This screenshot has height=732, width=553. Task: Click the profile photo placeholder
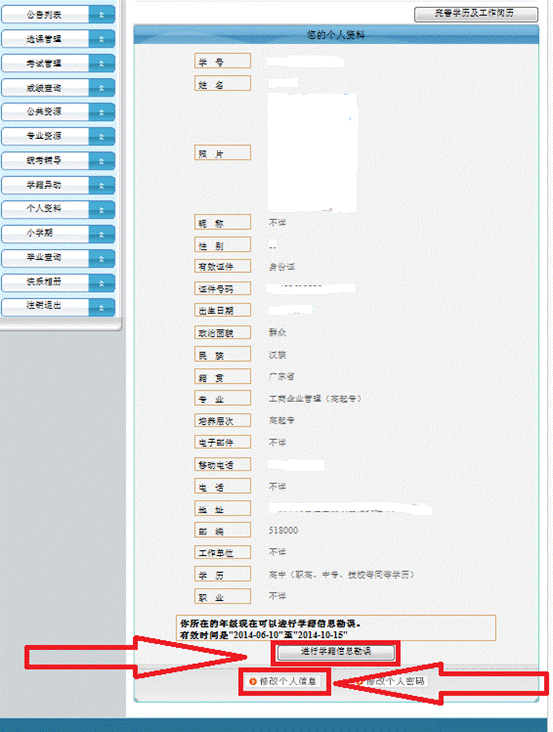point(312,153)
